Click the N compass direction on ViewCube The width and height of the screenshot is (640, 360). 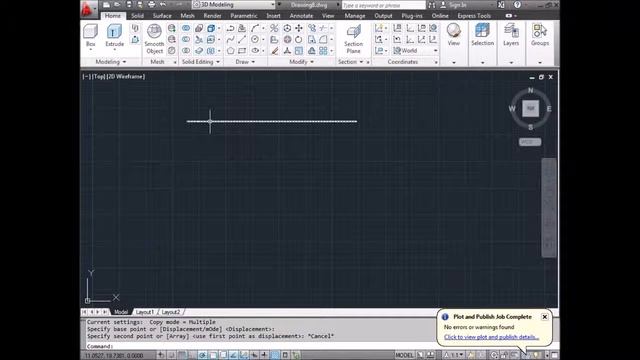pos(531,90)
